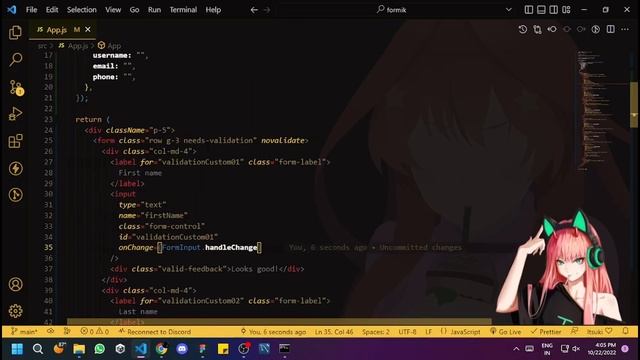Open editor More Actions ellipsis

pos(625,29)
